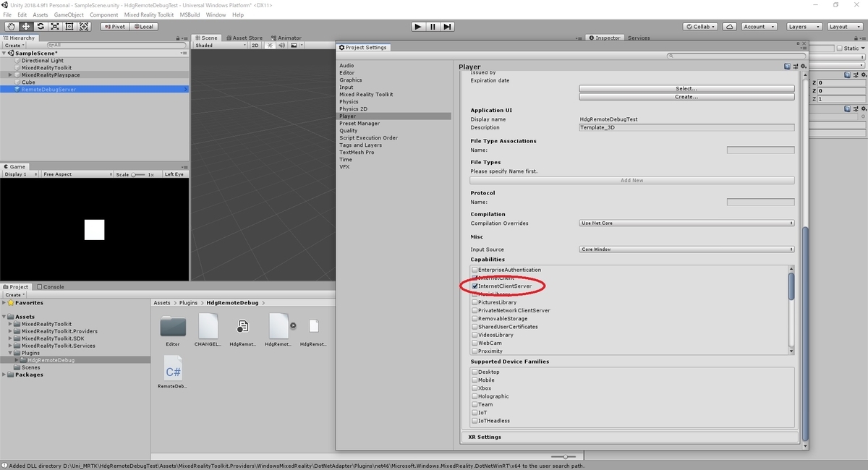
Task: Toggle Local handle rotation
Action: click(x=142, y=27)
